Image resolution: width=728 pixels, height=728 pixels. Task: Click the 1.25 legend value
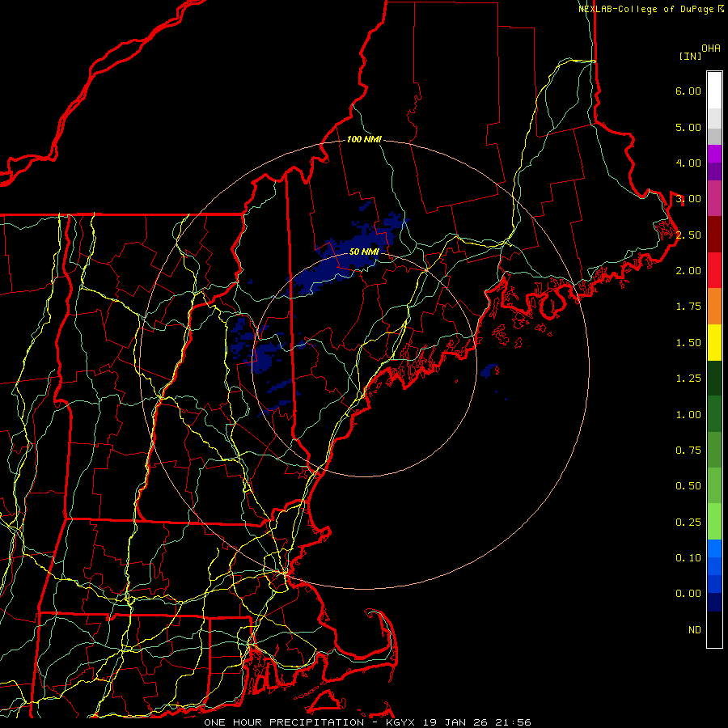click(688, 379)
